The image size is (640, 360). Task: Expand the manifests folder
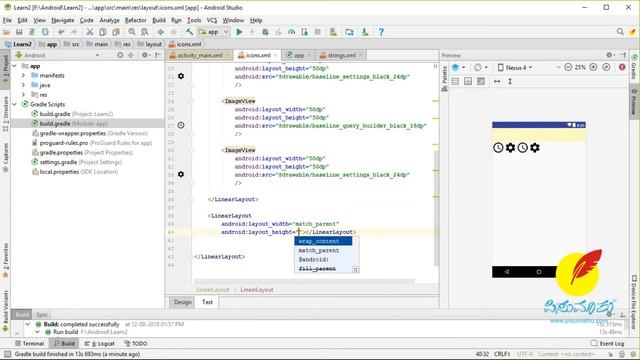click(23, 76)
